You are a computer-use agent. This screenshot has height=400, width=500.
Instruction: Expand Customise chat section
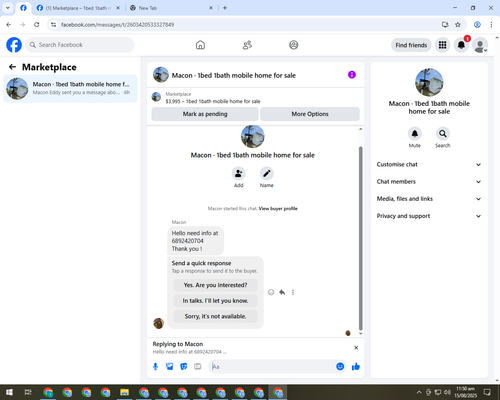tap(429, 164)
